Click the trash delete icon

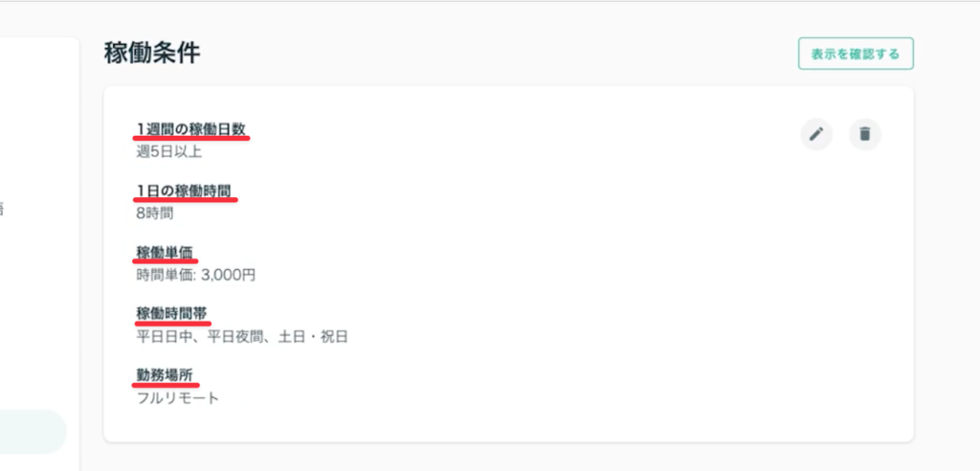pos(865,134)
